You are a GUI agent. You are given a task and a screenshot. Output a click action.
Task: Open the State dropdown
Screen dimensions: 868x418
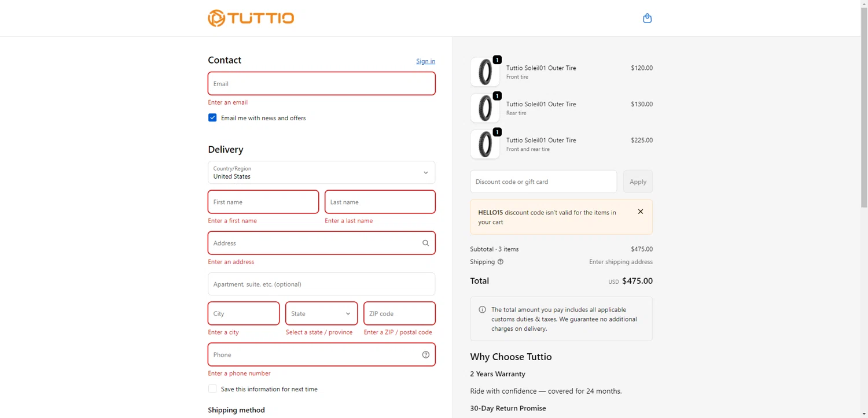(x=321, y=313)
